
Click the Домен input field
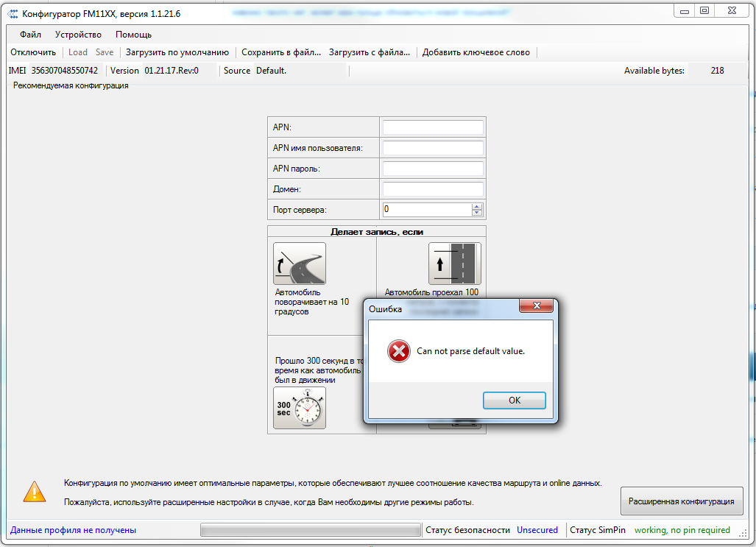[x=432, y=189]
